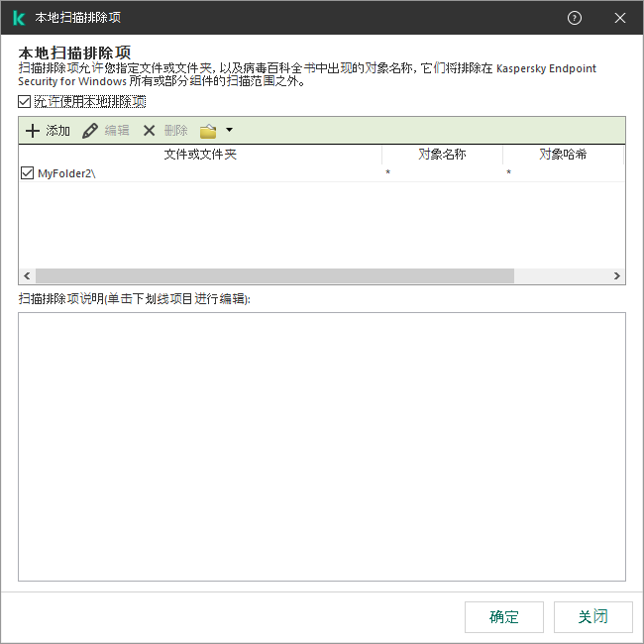This screenshot has width=644, height=644.
Task: Uncheck the MyFolder2\ exclusion checkbox
Action: coord(27,173)
